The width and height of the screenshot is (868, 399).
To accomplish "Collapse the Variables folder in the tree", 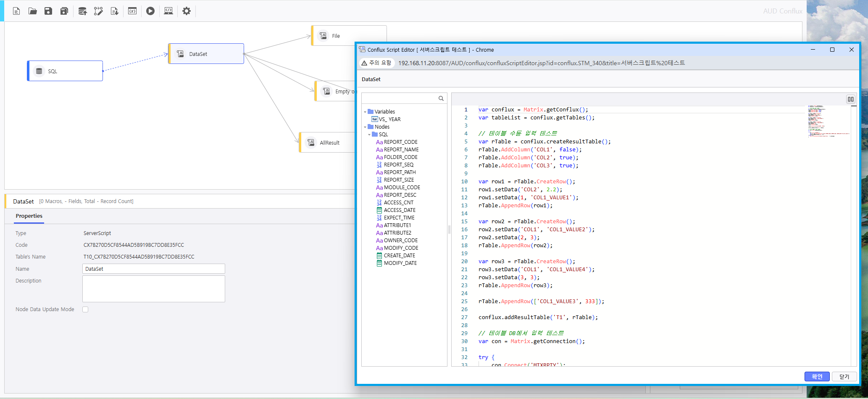I will (365, 112).
